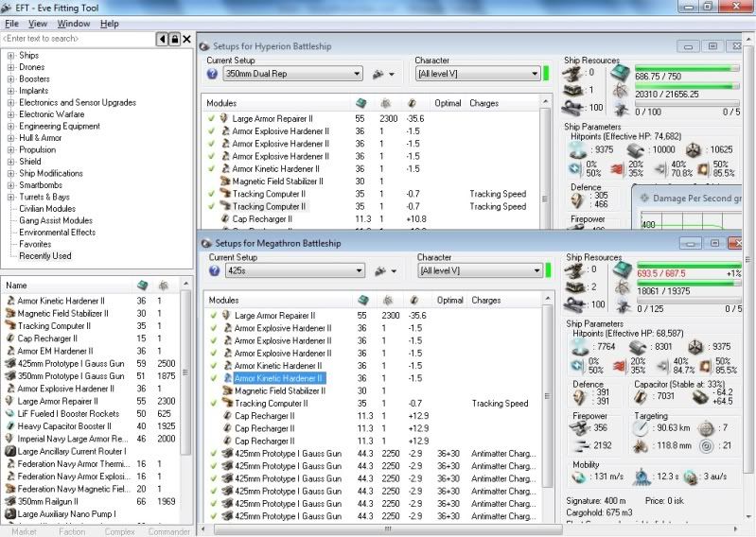Expand the Ships tree node
This screenshot has width=756, height=537.
pos(10,56)
